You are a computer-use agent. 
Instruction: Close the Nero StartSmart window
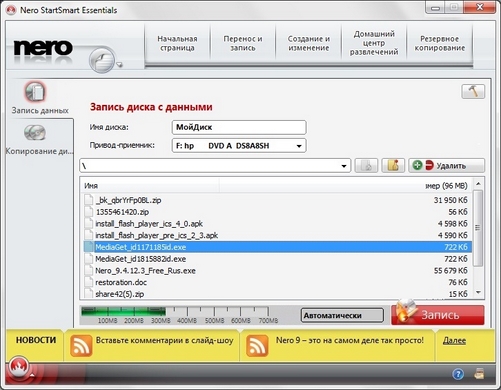point(479,7)
